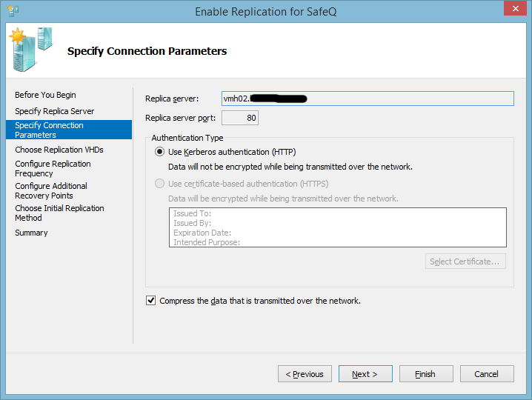The height and width of the screenshot is (400, 532).
Task: Cancel the replication wizard
Action: click(487, 374)
